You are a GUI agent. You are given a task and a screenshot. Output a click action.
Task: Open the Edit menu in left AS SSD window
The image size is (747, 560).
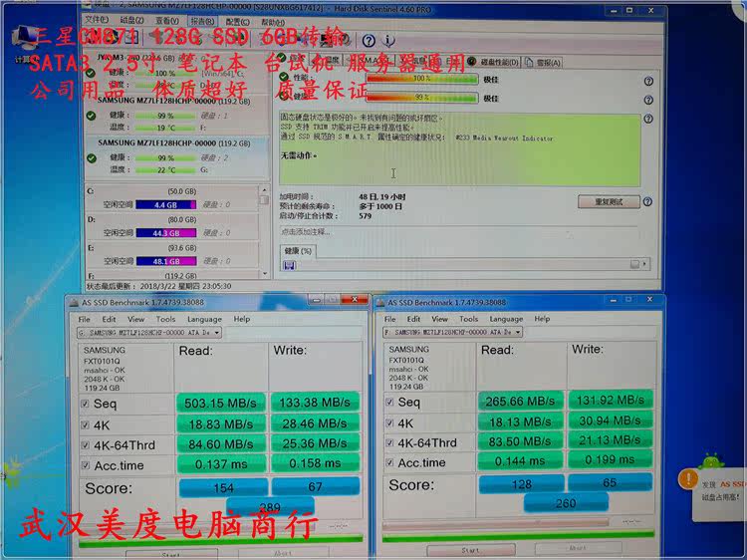tap(109, 319)
